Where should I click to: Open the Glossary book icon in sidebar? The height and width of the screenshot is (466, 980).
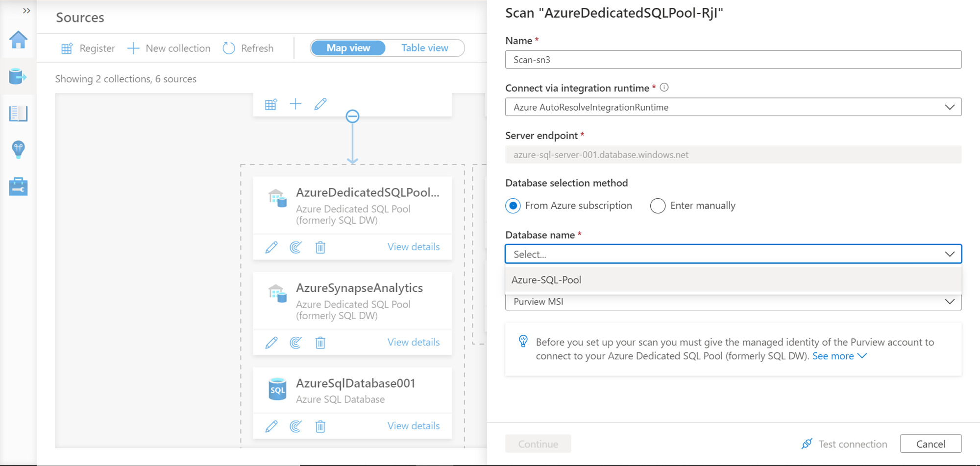(18, 113)
